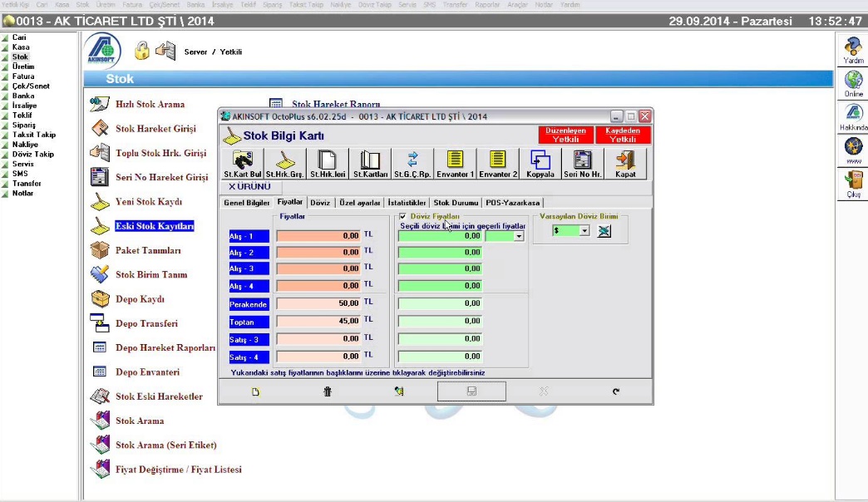868x502 pixels.
Task: Click the Düzenleyen Yetkili red button
Action: 565,135
